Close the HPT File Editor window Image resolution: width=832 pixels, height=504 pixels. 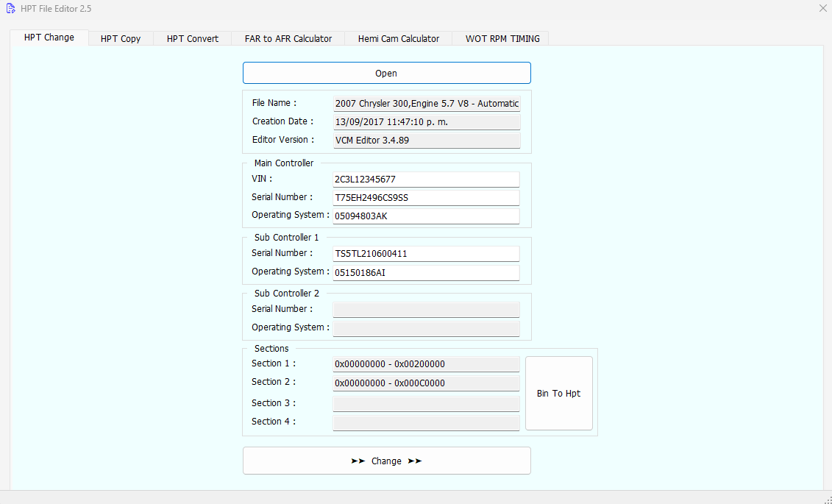click(x=822, y=8)
